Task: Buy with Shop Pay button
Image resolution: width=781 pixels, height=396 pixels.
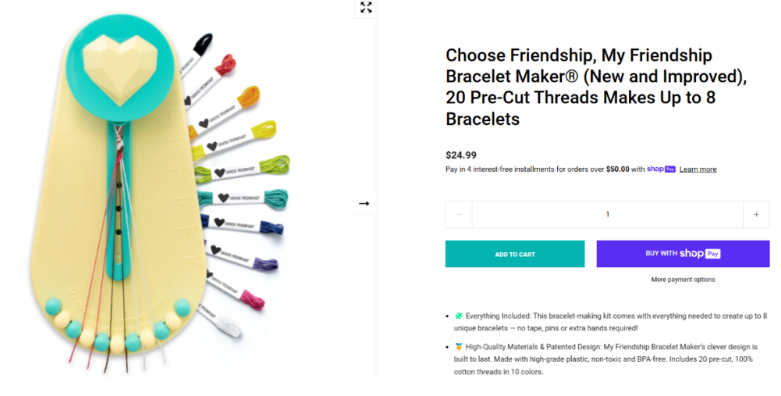Action: tap(683, 254)
